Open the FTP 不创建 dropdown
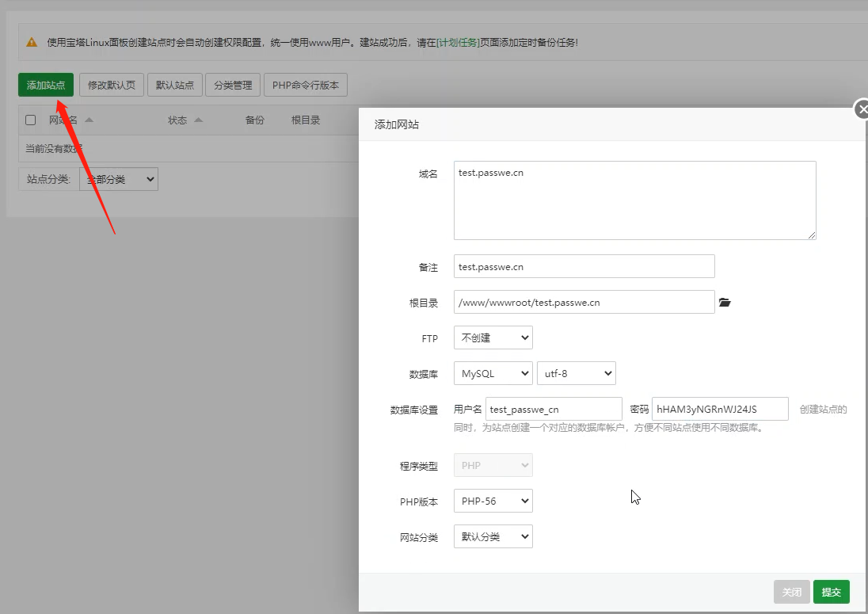The height and width of the screenshot is (614, 868). pos(493,338)
